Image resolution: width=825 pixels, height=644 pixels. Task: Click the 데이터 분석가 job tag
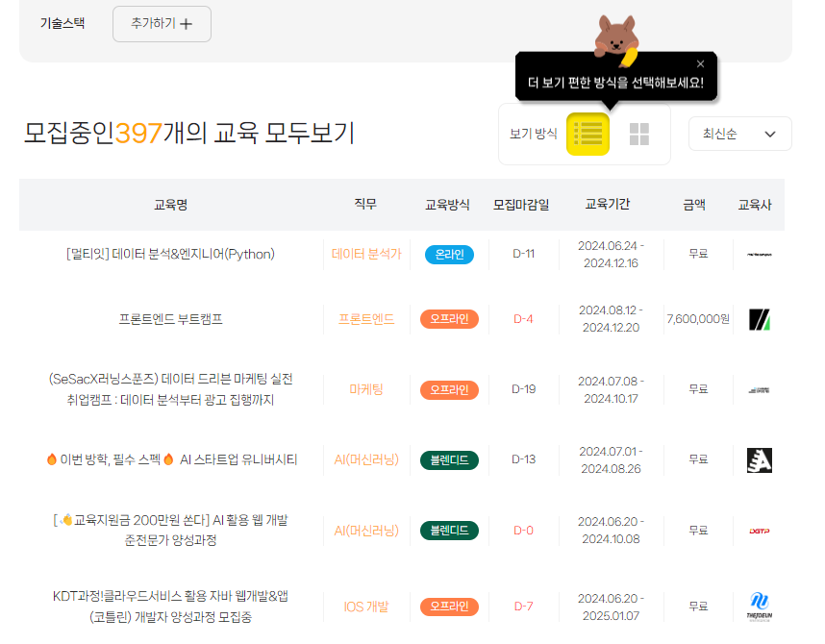pos(366,254)
